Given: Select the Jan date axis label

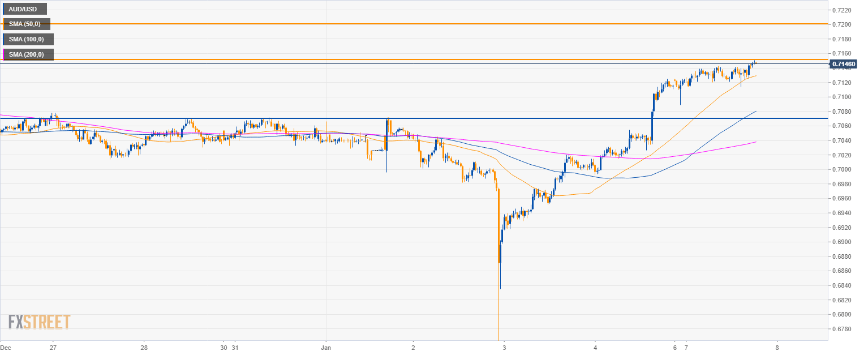Looking at the screenshot, I should [326, 347].
